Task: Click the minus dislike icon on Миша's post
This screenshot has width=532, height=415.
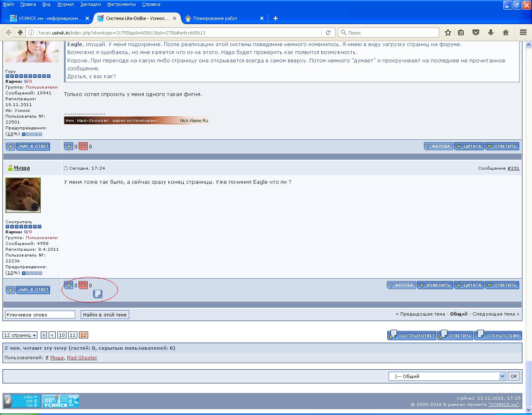Action: point(83,285)
